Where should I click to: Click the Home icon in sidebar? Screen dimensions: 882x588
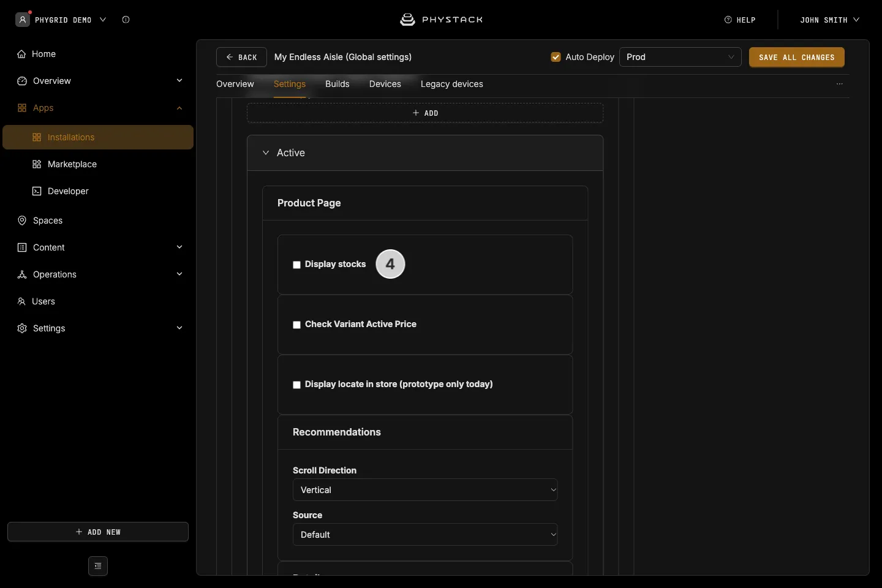21,54
